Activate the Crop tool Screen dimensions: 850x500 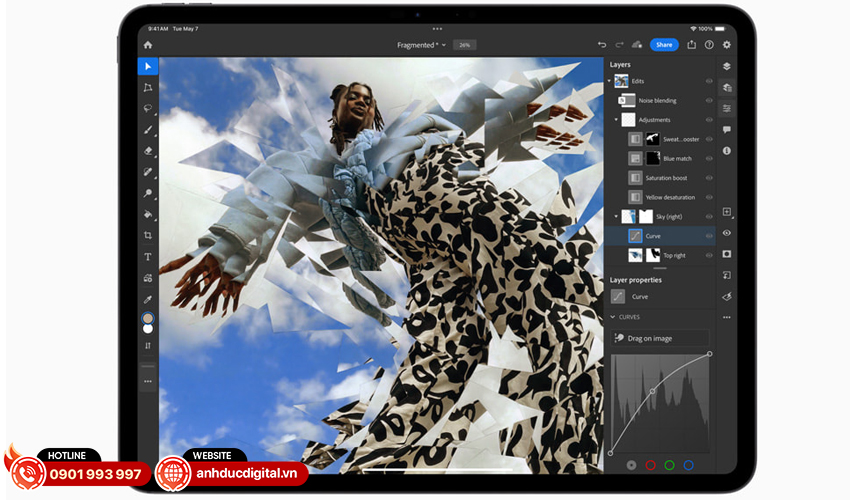click(x=148, y=235)
